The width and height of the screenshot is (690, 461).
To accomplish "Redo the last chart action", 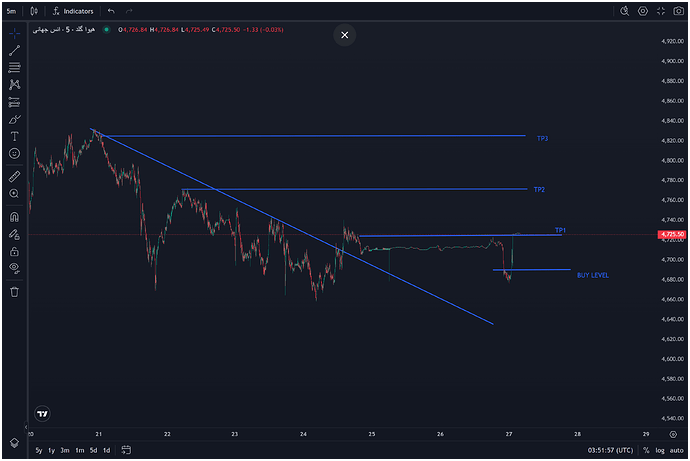I will [x=129, y=11].
